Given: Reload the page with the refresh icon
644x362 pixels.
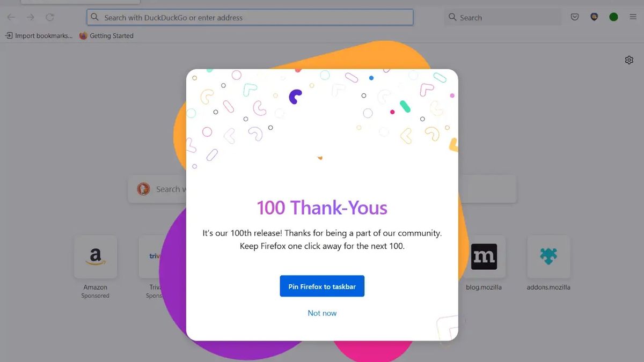Looking at the screenshot, I should pyautogui.click(x=50, y=17).
